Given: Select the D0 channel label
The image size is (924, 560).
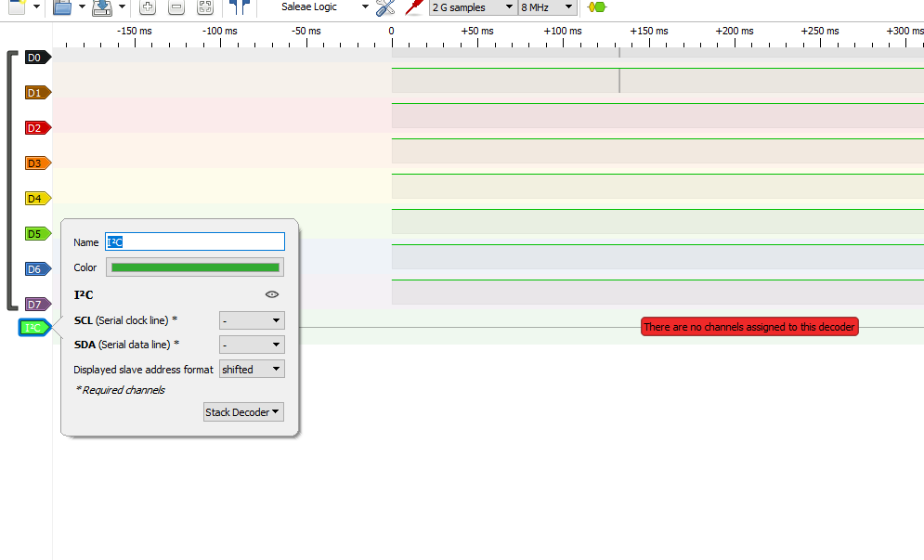Looking at the screenshot, I should tap(38, 58).
